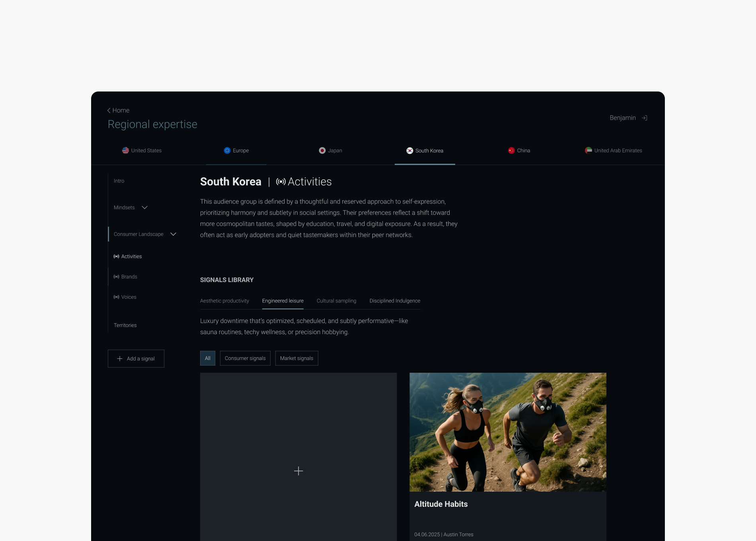756x541 pixels.
Task: Click the logout icon next to Benjamin
Action: (645, 118)
